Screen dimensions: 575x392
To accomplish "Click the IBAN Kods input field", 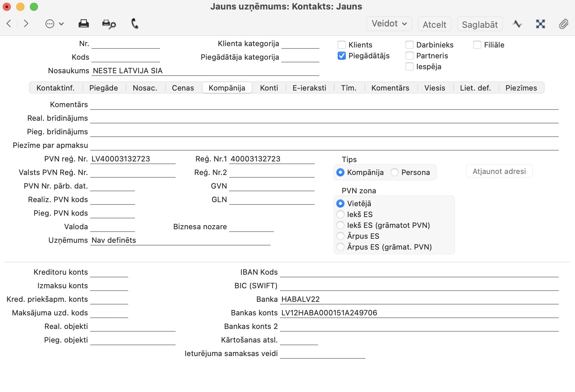I will (419, 272).
